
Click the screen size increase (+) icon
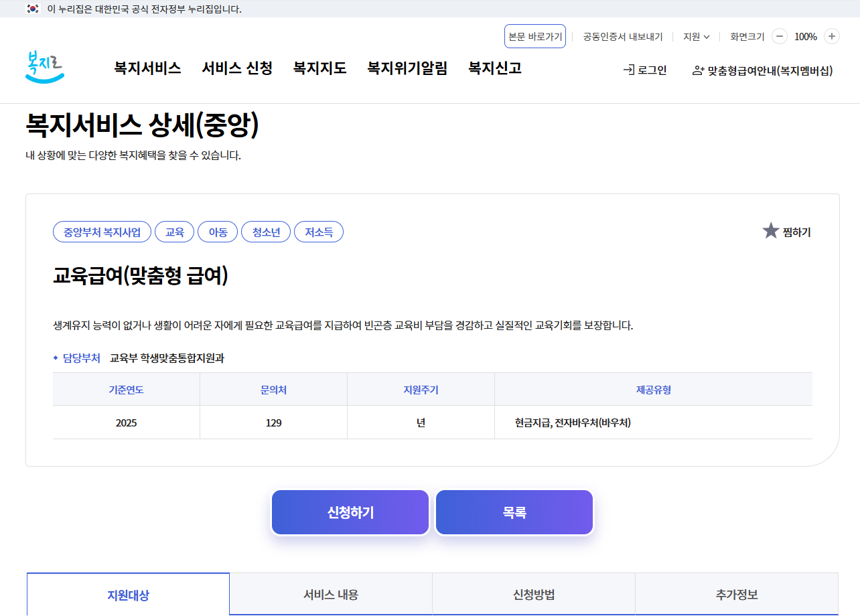(831, 37)
